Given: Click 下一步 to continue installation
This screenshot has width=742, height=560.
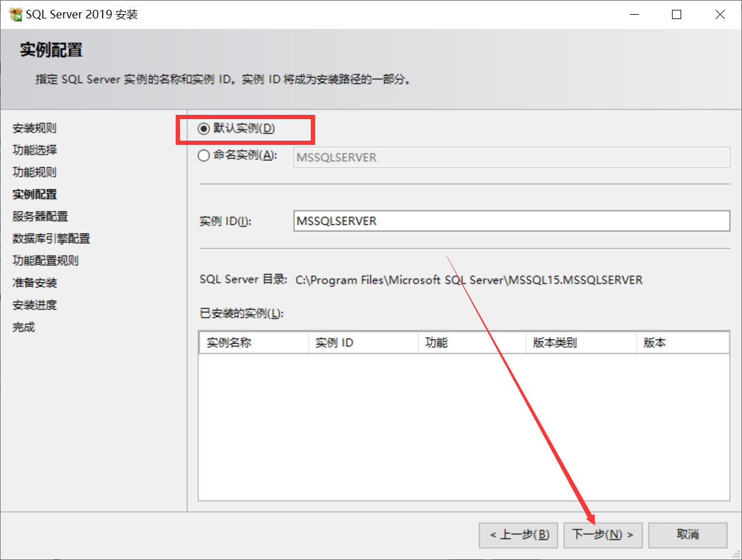Looking at the screenshot, I should 603,535.
